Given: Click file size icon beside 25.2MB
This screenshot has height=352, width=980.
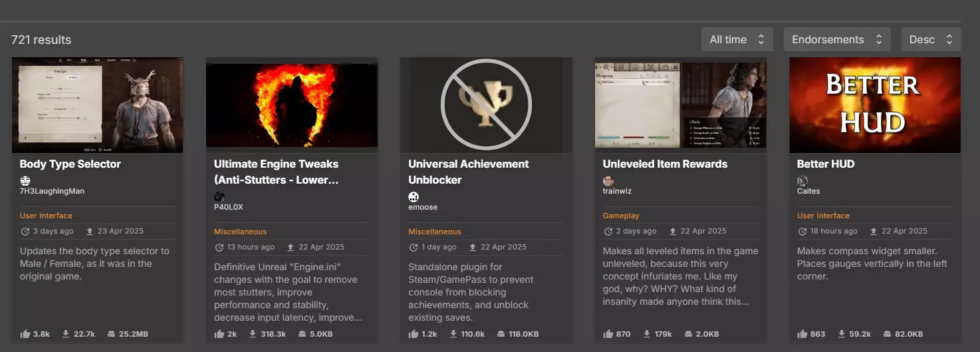Looking at the screenshot, I should tap(111, 333).
